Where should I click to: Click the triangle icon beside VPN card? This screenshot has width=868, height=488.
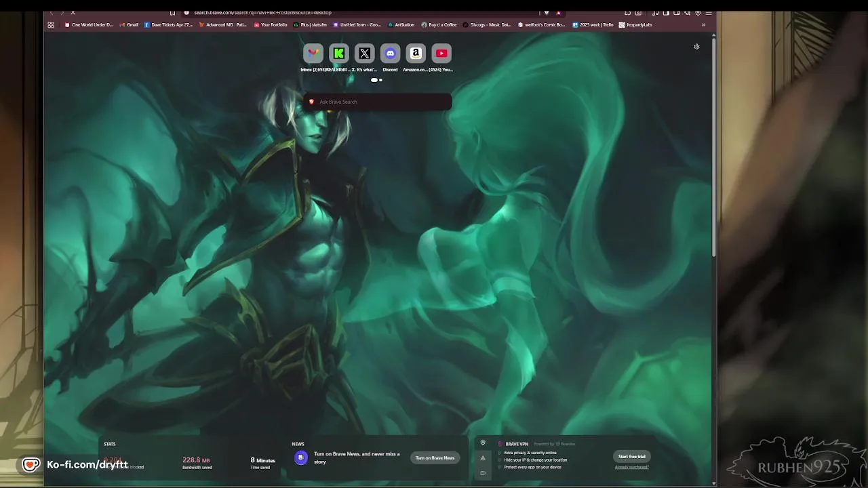coord(483,458)
